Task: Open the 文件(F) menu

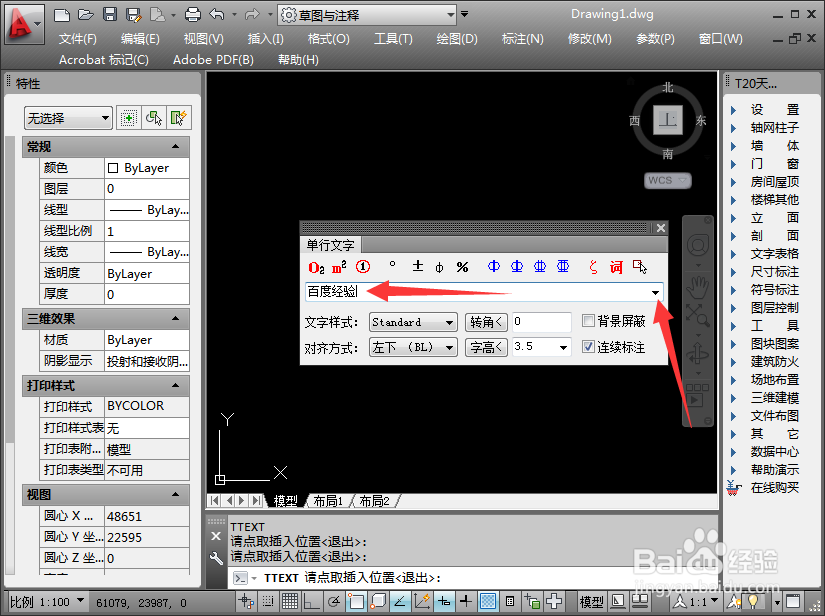Action: [x=77, y=39]
